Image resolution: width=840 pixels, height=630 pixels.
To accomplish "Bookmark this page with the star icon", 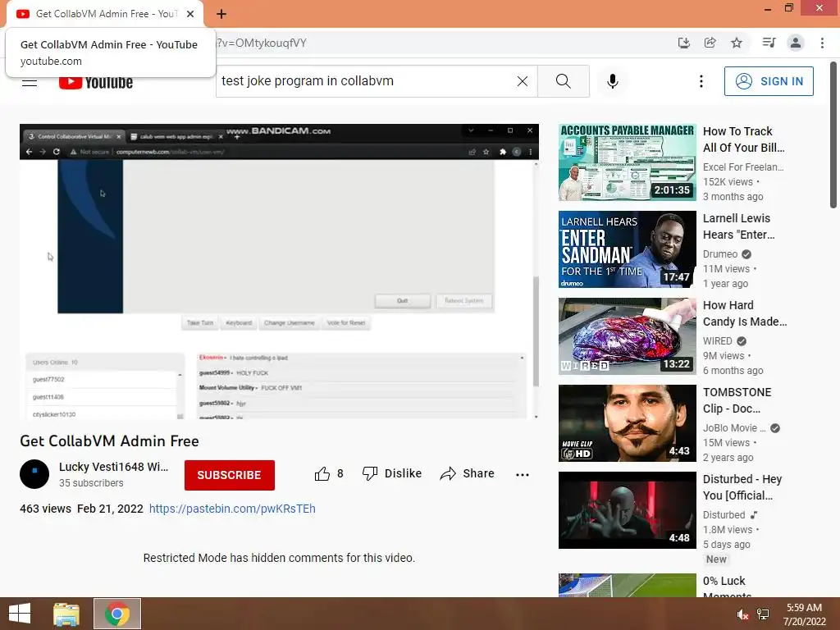I will pos(737,43).
